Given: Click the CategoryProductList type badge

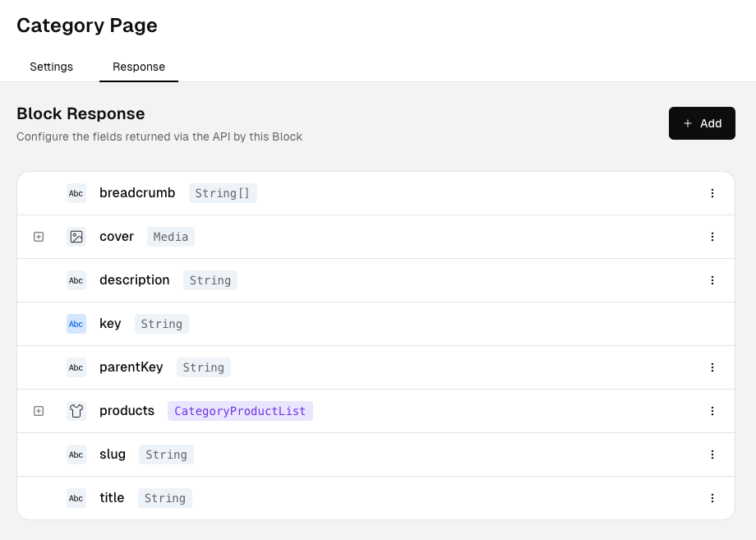Looking at the screenshot, I should (x=240, y=411).
